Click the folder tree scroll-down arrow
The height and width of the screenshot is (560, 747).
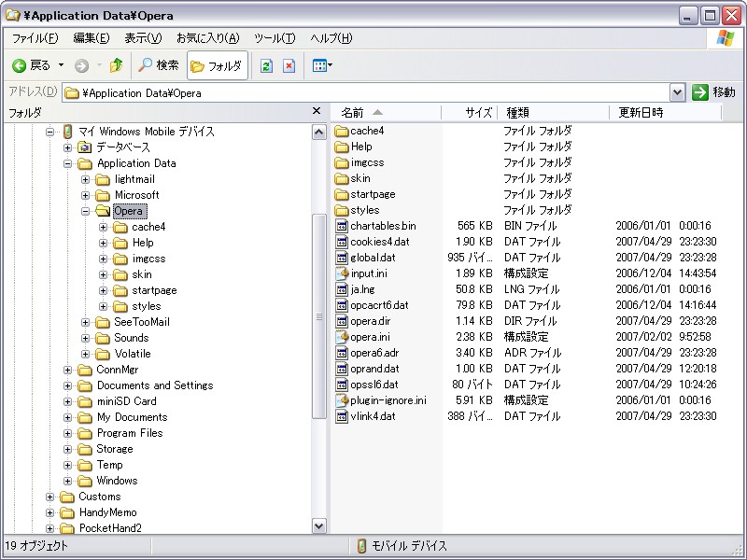[318, 525]
